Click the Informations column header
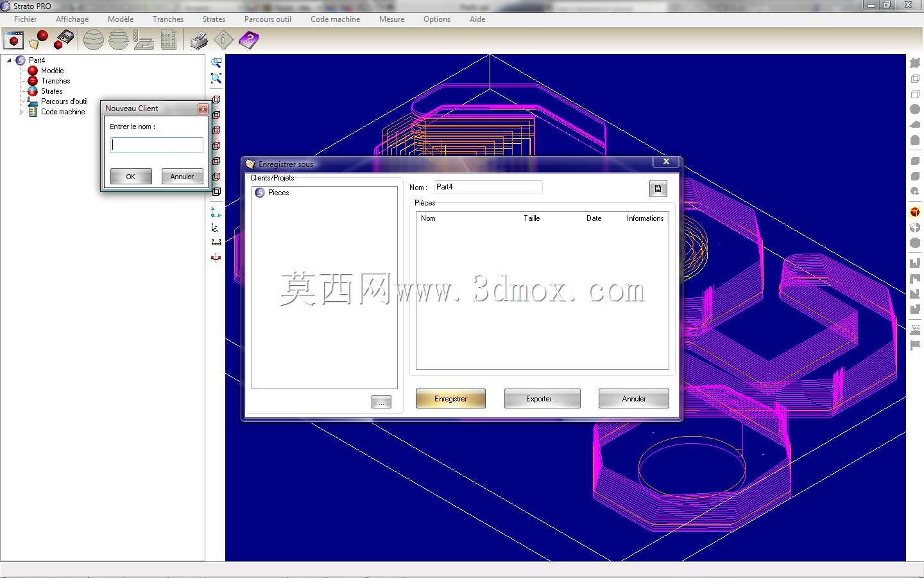Viewport: 924px width, 578px height. click(x=645, y=218)
